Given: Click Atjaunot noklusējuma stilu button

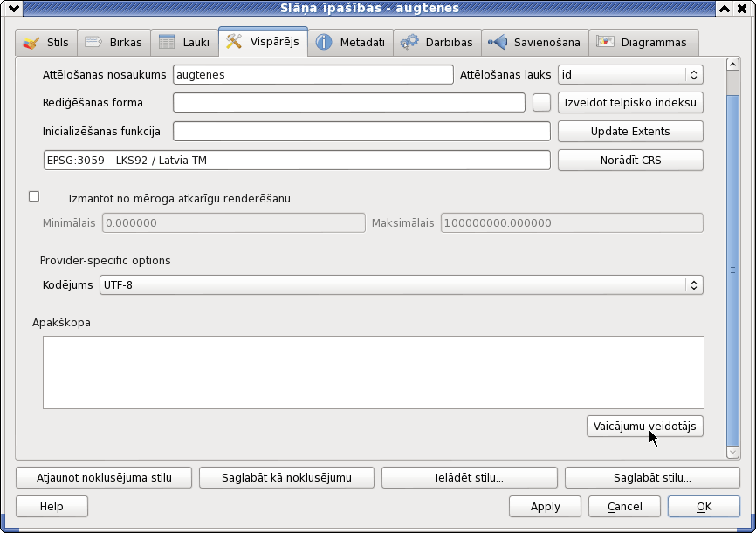Looking at the screenshot, I should pyautogui.click(x=104, y=477).
